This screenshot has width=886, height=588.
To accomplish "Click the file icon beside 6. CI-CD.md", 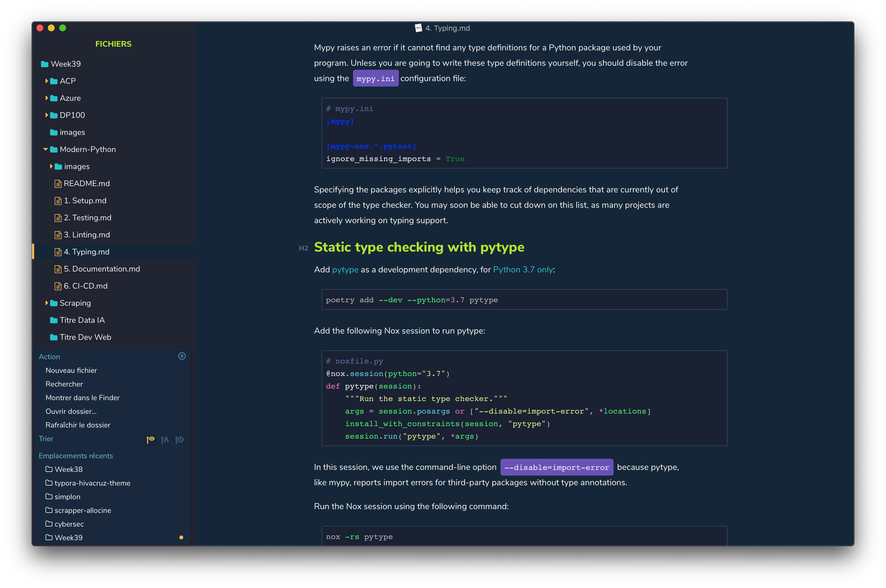I will pyautogui.click(x=58, y=286).
